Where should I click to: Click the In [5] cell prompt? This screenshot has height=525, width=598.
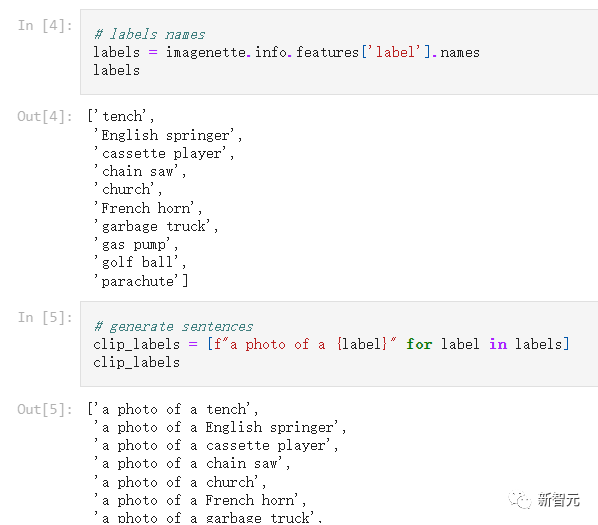(x=45, y=317)
